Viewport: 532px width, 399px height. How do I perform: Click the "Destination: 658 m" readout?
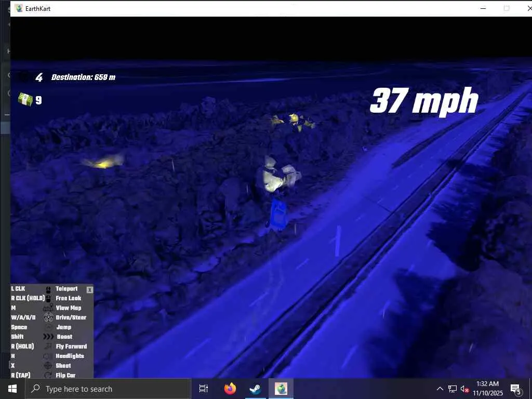[x=84, y=77]
